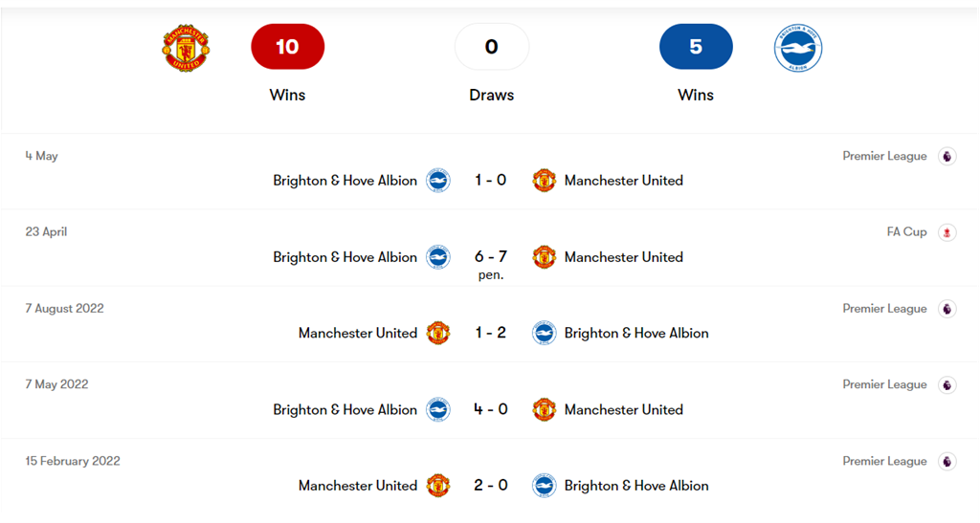The height and width of the screenshot is (523, 980).
Task: Open Brighton & Hove Albion team link in 7 August 2022 match
Action: (636, 334)
